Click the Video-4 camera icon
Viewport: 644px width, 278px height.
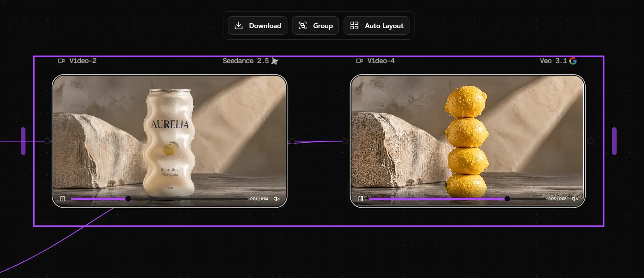[x=359, y=61]
